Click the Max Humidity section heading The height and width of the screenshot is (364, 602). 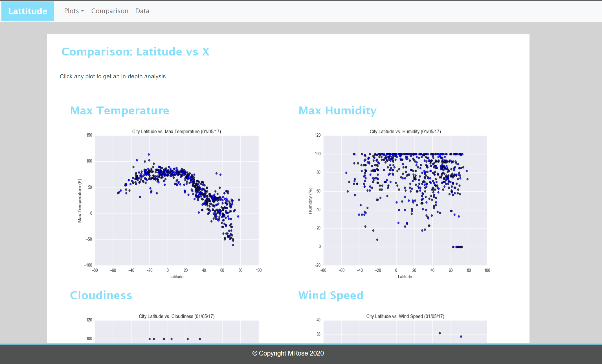337,111
